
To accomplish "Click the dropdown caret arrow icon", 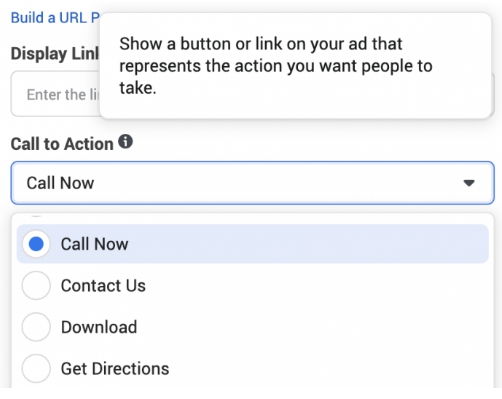I will [x=469, y=183].
